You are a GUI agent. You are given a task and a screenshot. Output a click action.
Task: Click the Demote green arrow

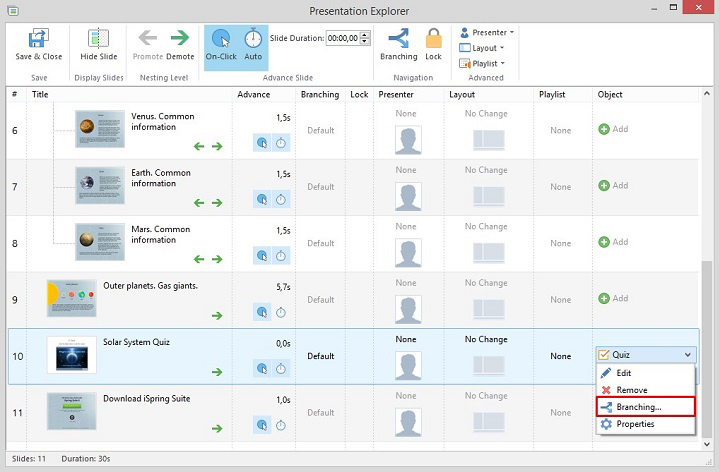pyautogui.click(x=180, y=39)
